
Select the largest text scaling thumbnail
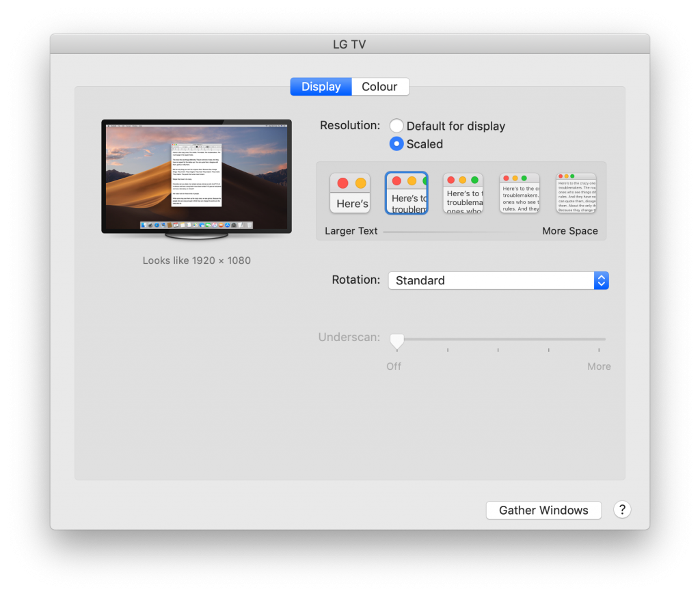point(350,193)
